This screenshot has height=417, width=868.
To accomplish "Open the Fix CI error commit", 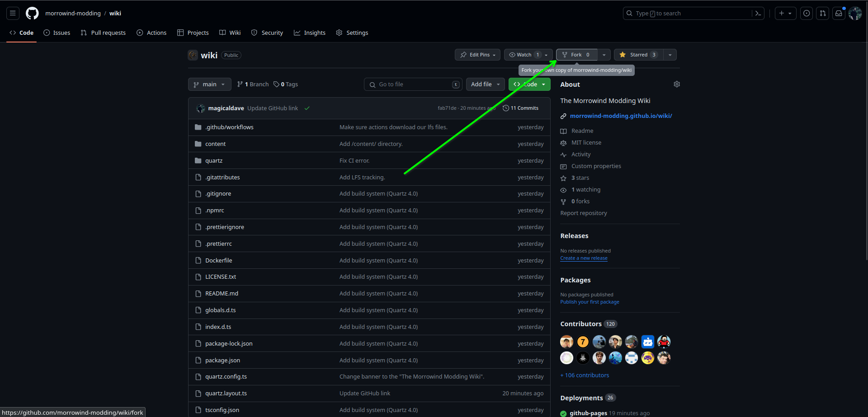I will coord(354,161).
